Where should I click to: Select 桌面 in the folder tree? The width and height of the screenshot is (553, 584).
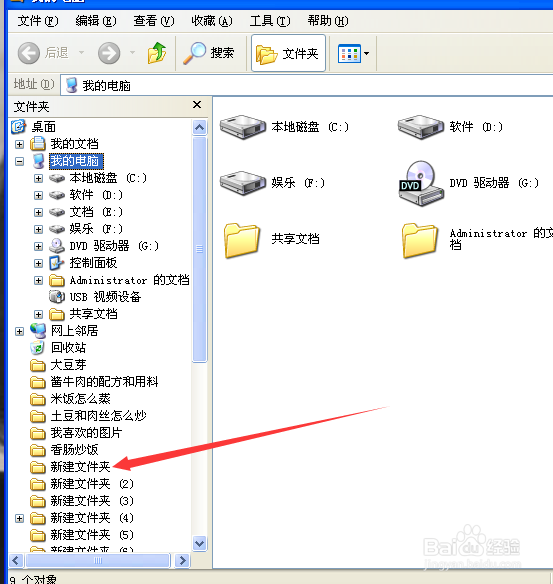coord(44,127)
